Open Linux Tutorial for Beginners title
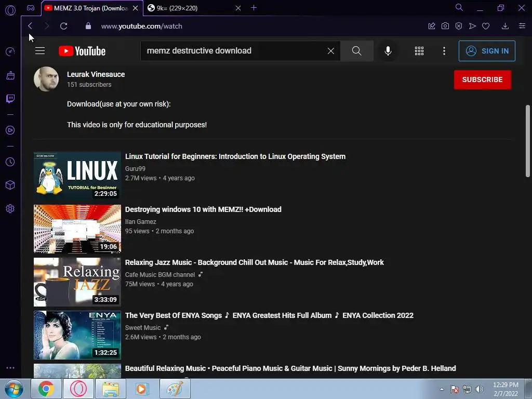Screen dimensions: 532x399 click(x=235, y=156)
